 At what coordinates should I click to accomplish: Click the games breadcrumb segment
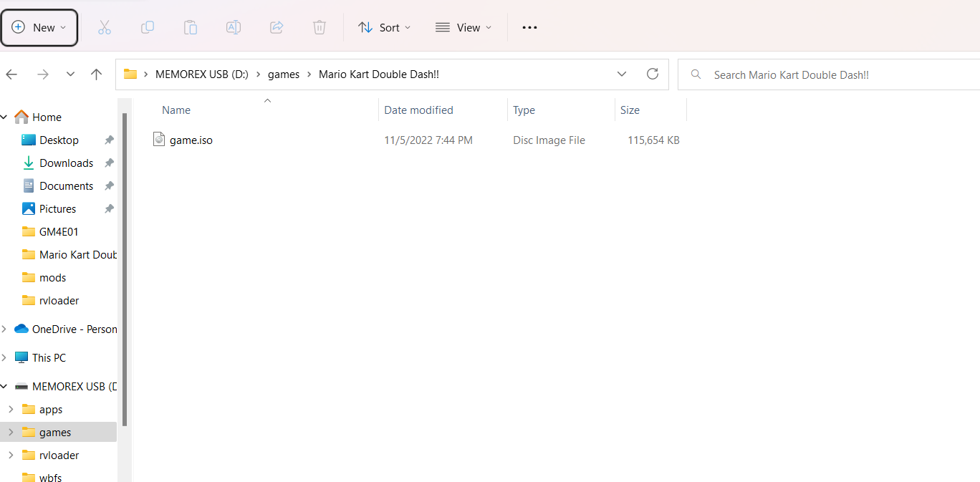[284, 74]
